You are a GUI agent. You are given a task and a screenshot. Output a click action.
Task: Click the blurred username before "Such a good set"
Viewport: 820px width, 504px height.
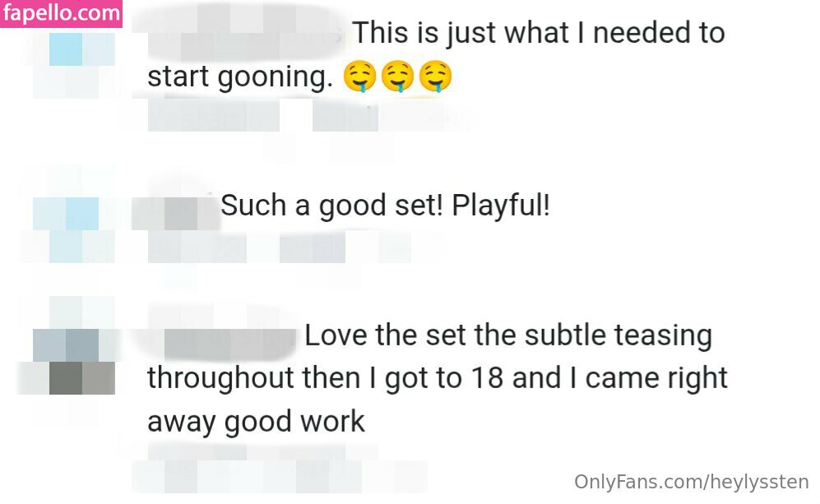174,213
